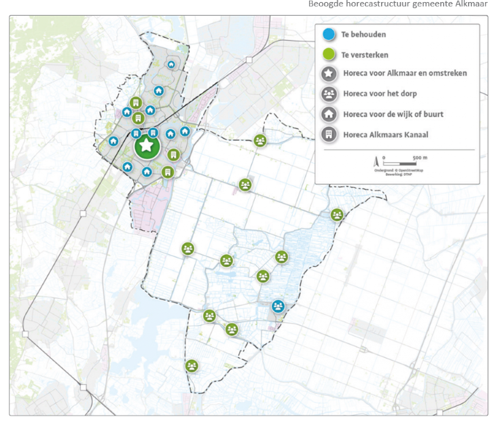Click the northernmost blue house marker

(171, 65)
